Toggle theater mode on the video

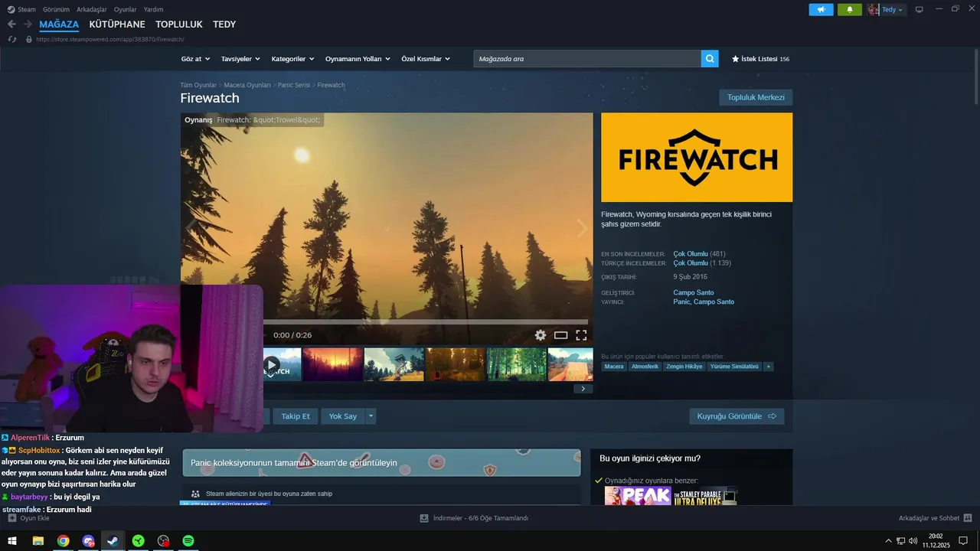[x=560, y=335]
